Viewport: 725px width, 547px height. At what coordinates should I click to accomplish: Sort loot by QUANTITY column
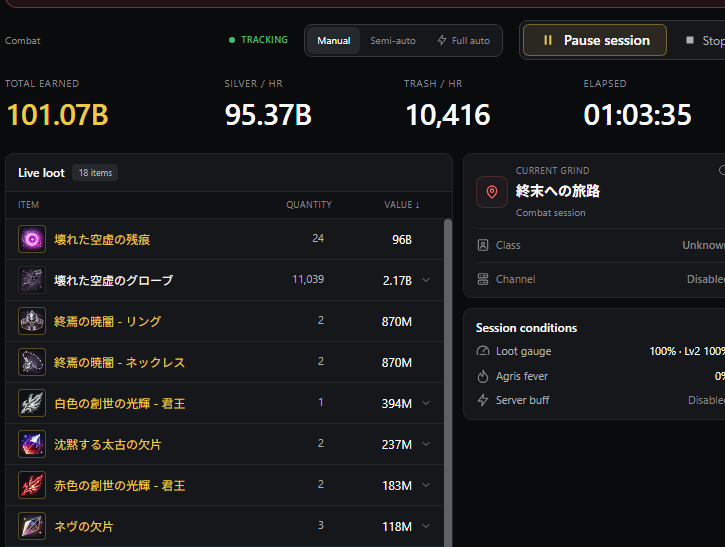(309, 205)
